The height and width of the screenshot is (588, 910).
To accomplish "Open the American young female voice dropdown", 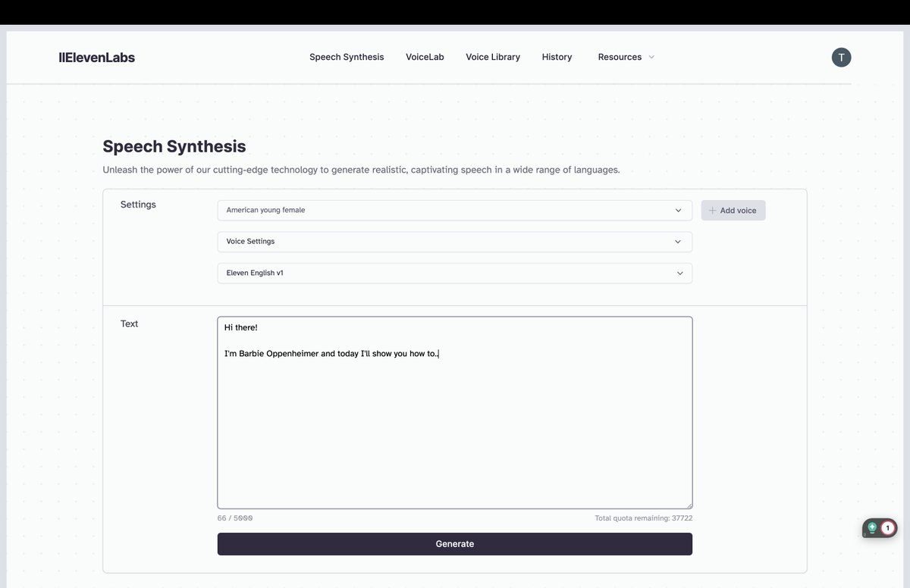I will point(455,211).
